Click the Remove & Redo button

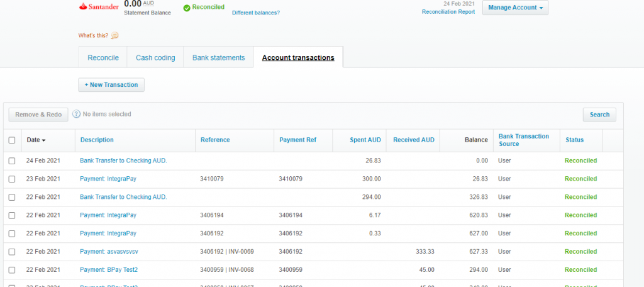[x=38, y=115]
